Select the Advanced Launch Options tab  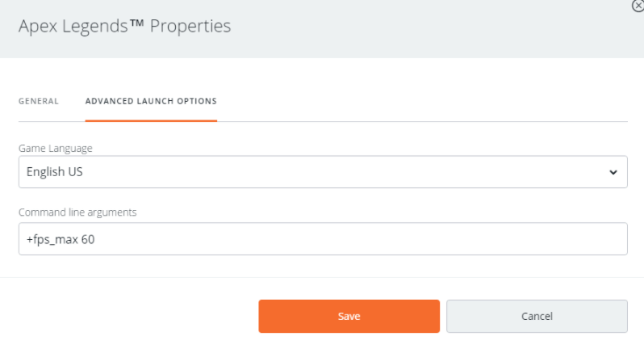pyautogui.click(x=151, y=101)
